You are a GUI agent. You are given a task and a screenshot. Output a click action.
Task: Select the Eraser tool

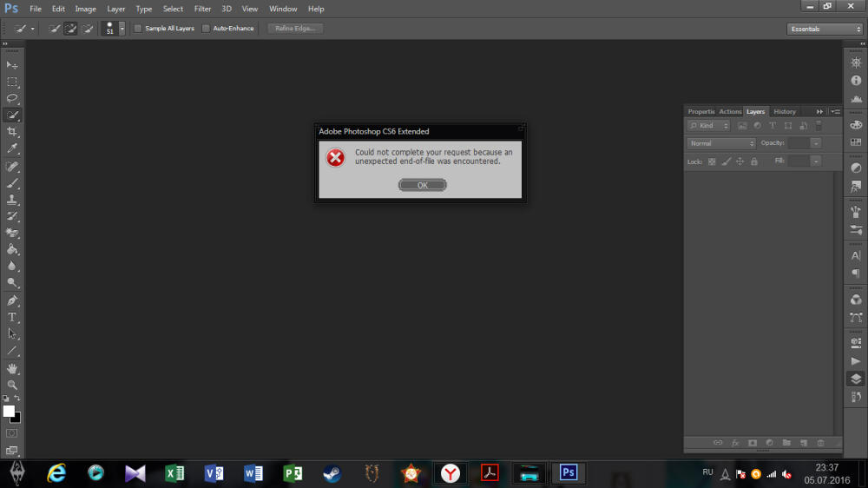(x=11, y=234)
